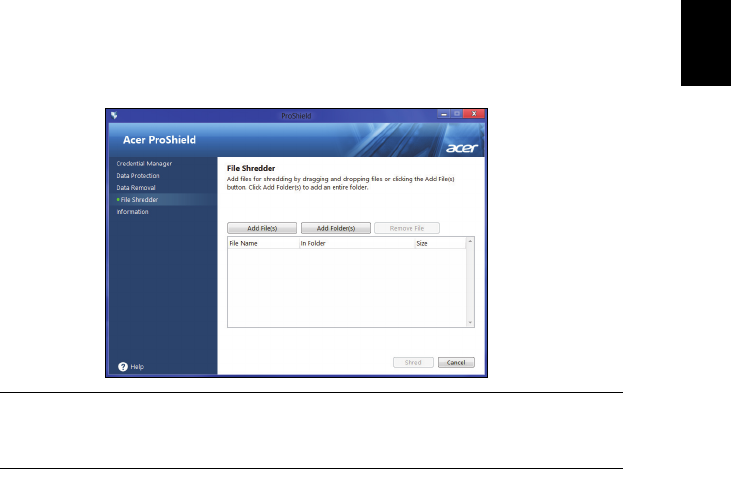Viewport: 731px width, 478px height.
Task: Click the Shred button
Action: point(413,362)
